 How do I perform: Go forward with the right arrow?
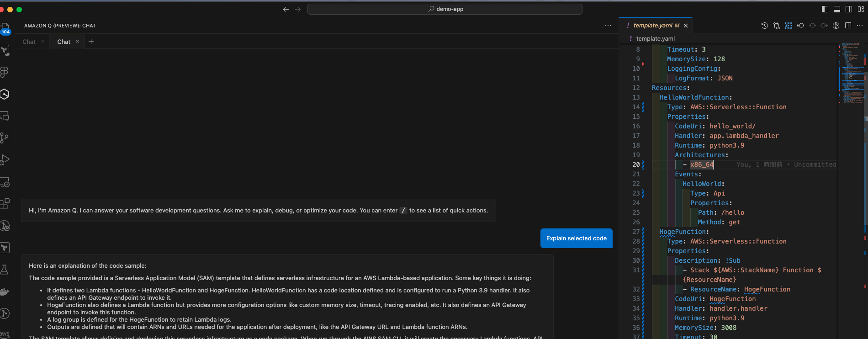[x=298, y=9]
